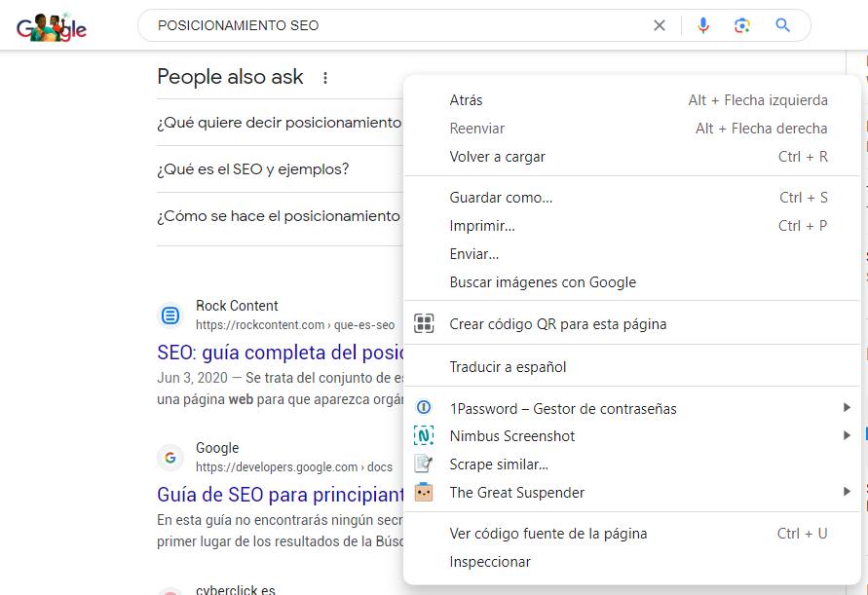Choose "Inspeccionar" in the context menu
This screenshot has width=868, height=595.
[490, 562]
